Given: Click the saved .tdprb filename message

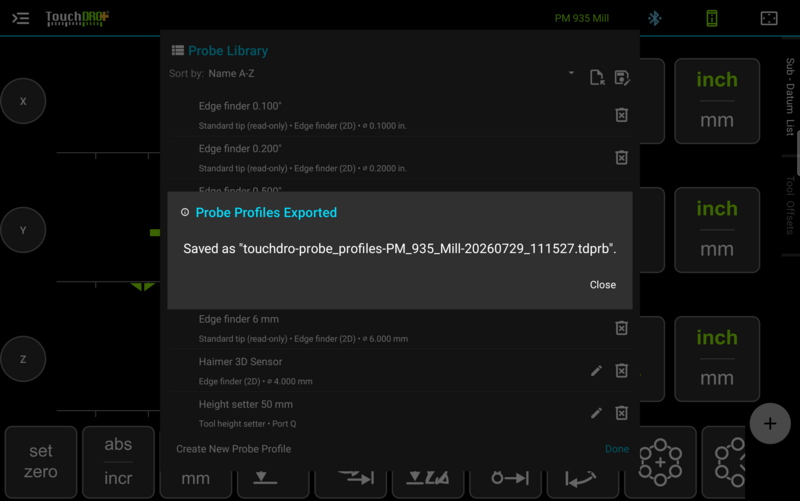Looking at the screenshot, I should click(399, 248).
